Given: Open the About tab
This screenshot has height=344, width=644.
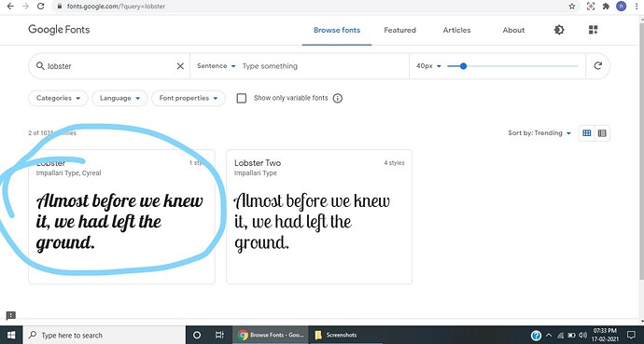Looking at the screenshot, I should [x=513, y=30].
